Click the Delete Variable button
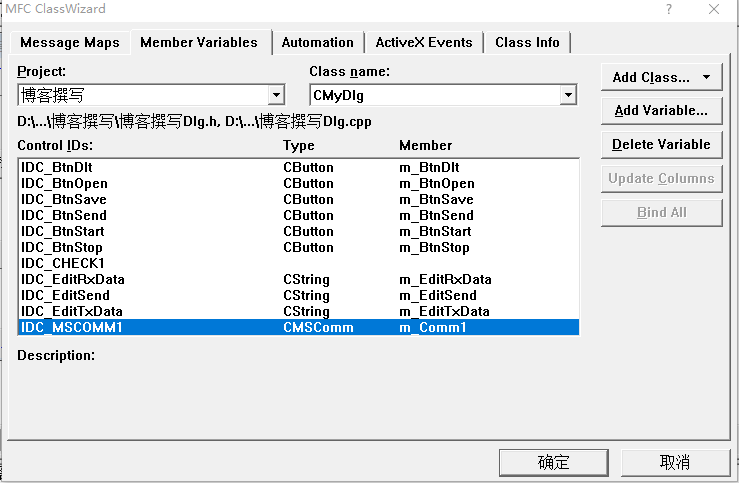Screen dimensions: 739x483 click(x=661, y=145)
